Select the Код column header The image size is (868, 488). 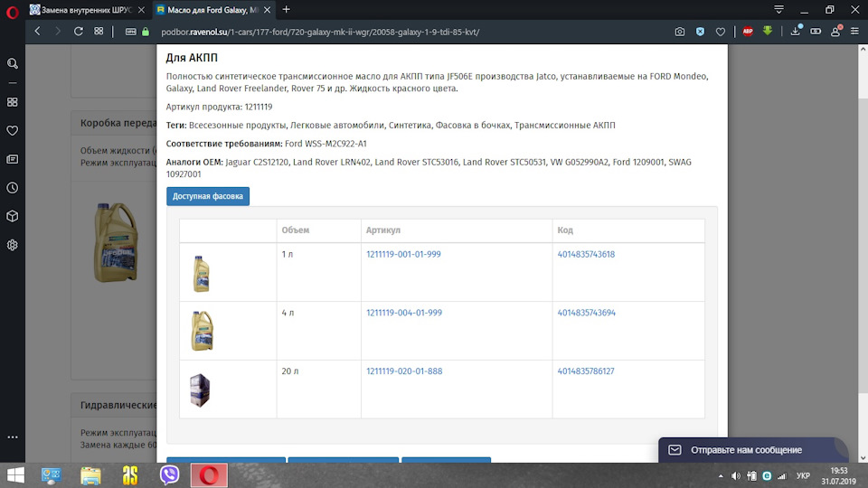tap(565, 230)
